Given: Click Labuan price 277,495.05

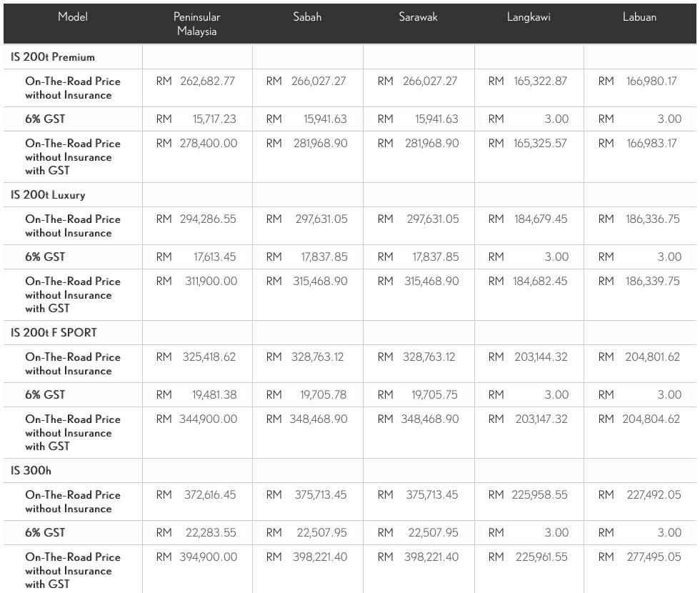Looking at the screenshot, I should 654,557.
